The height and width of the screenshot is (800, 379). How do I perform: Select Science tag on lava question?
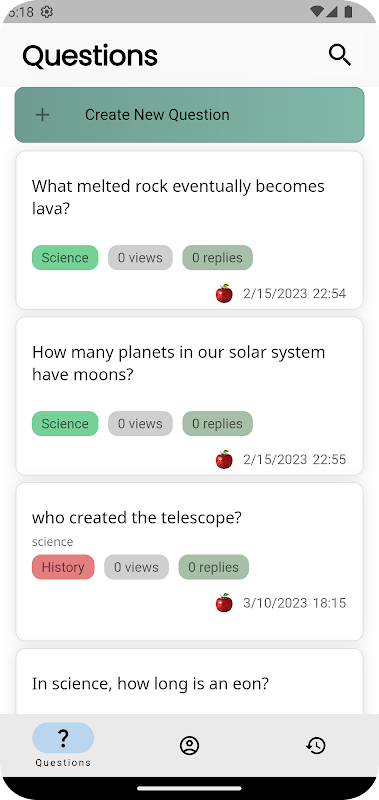point(65,258)
